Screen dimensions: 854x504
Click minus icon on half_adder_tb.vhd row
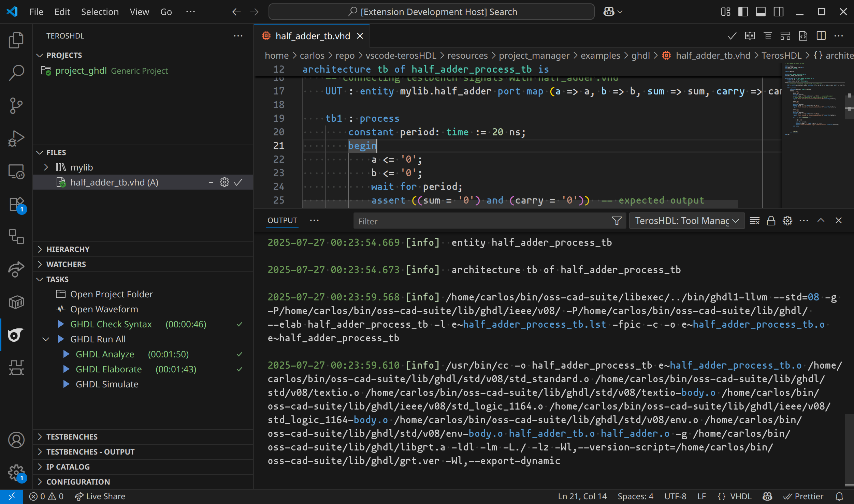pos(211,182)
